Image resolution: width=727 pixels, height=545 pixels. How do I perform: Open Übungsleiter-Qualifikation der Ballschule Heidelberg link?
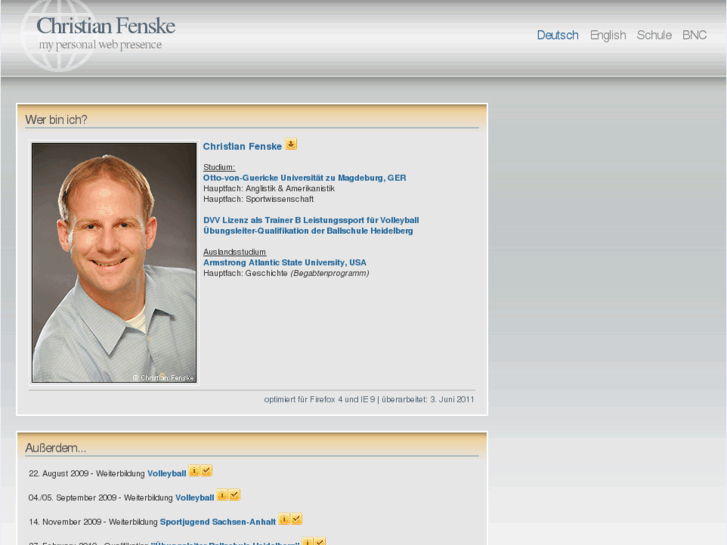coord(308,231)
